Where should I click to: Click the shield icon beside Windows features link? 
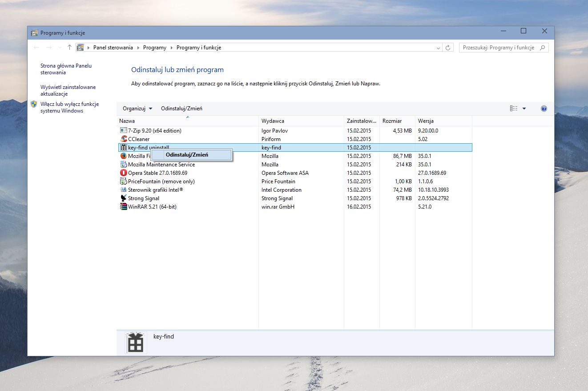34,104
